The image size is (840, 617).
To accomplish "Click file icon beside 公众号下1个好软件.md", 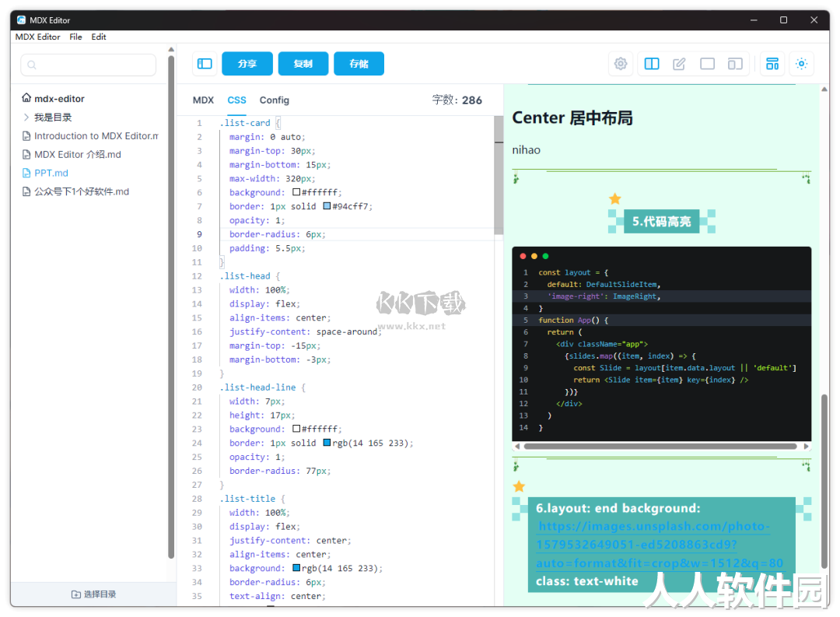I will tap(26, 191).
